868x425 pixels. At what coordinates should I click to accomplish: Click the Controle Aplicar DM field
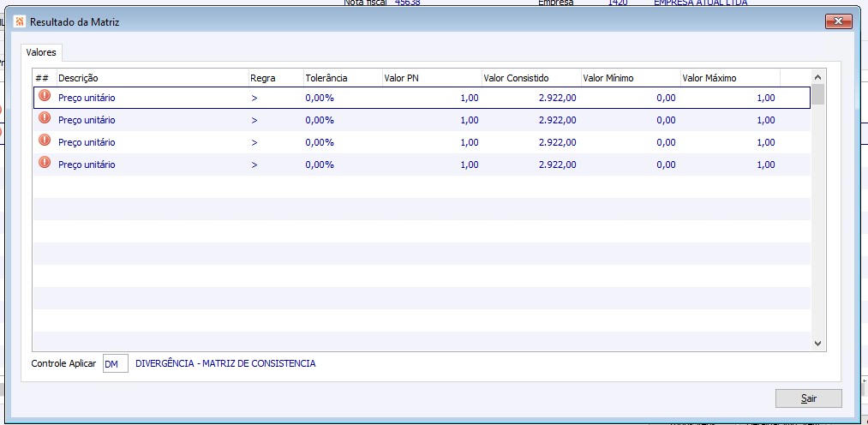(x=115, y=363)
